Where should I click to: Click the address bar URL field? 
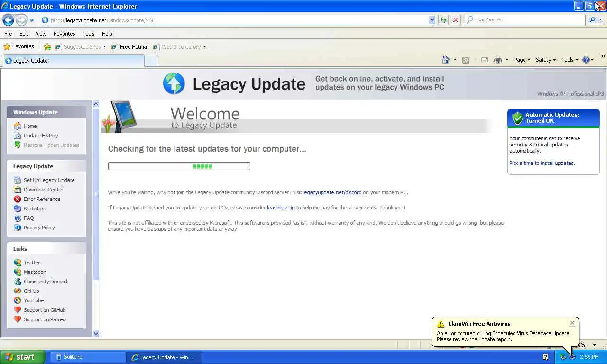(x=234, y=20)
